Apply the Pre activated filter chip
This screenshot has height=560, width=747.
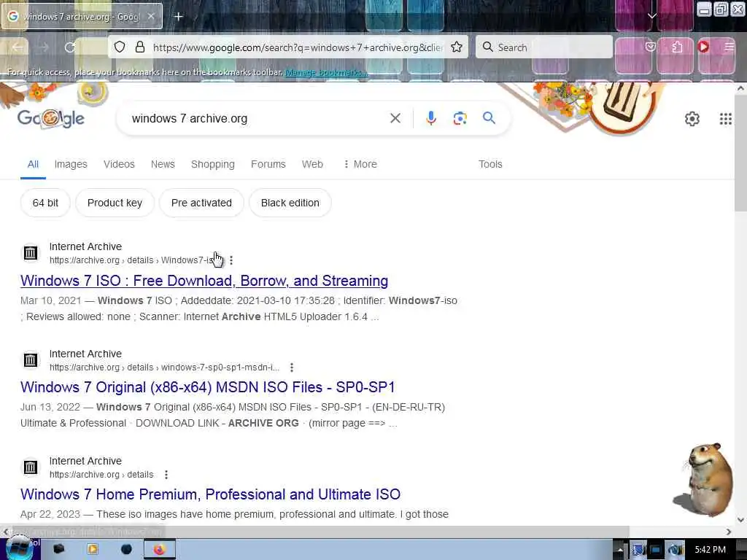tap(201, 203)
